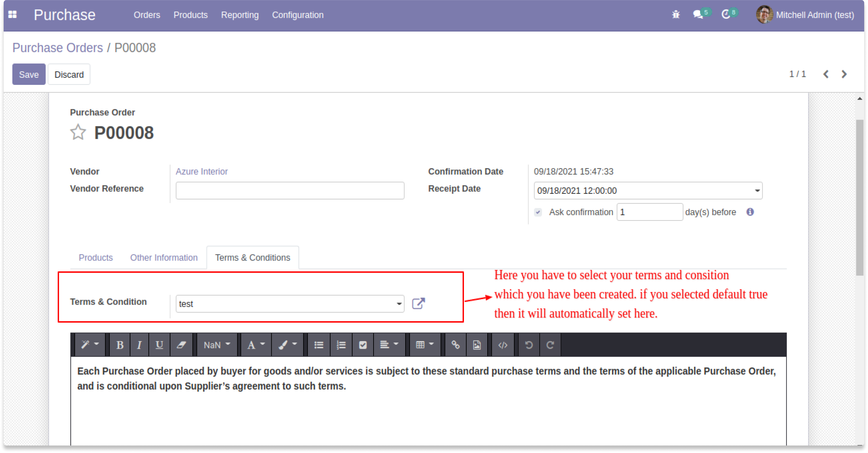Click the eraser remove-format icon
The image size is (868, 453).
tap(181, 345)
